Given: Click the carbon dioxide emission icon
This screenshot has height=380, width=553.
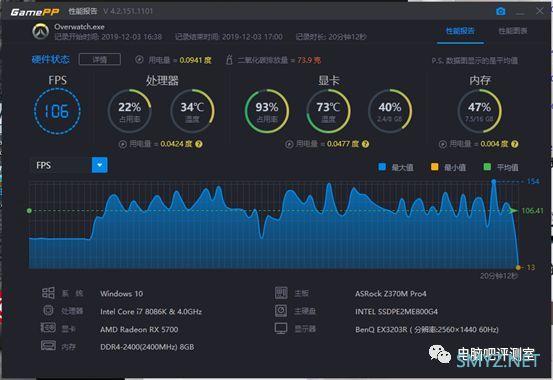Looking at the screenshot, I should (x=229, y=60).
